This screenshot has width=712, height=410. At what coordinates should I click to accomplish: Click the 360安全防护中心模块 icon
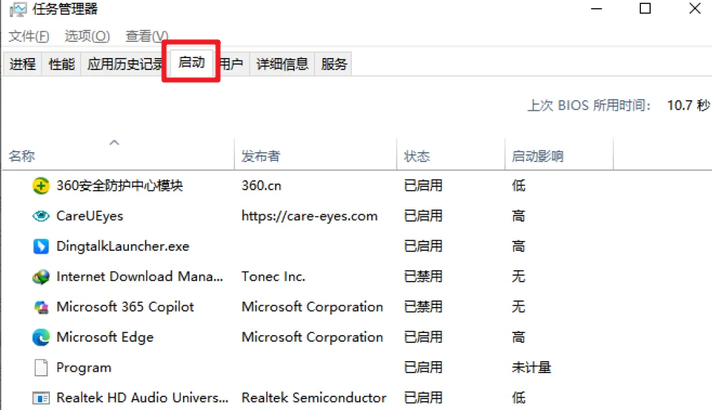click(x=41, y=186)
